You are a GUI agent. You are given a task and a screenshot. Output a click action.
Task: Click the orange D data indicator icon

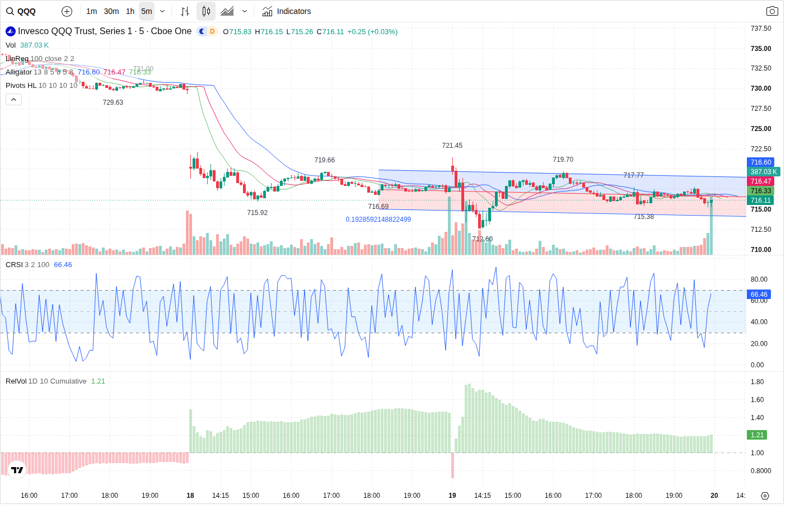[x=212, y=31]
